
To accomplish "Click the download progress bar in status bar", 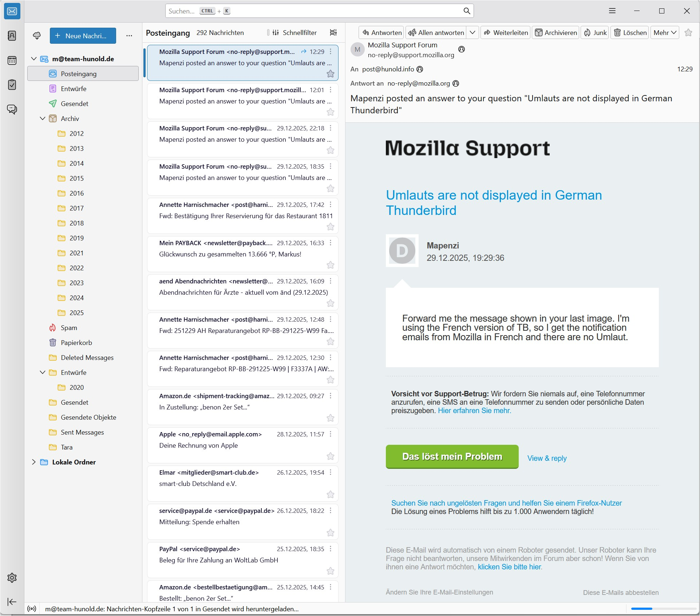I will [663, 609].
